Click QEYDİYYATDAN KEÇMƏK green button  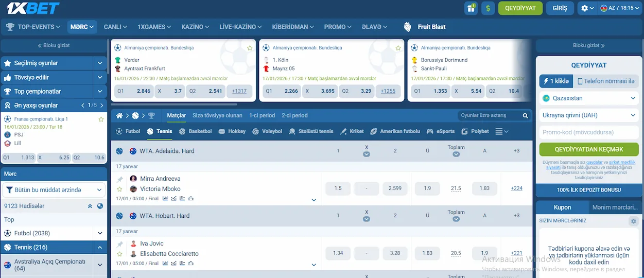click(589, 149)
